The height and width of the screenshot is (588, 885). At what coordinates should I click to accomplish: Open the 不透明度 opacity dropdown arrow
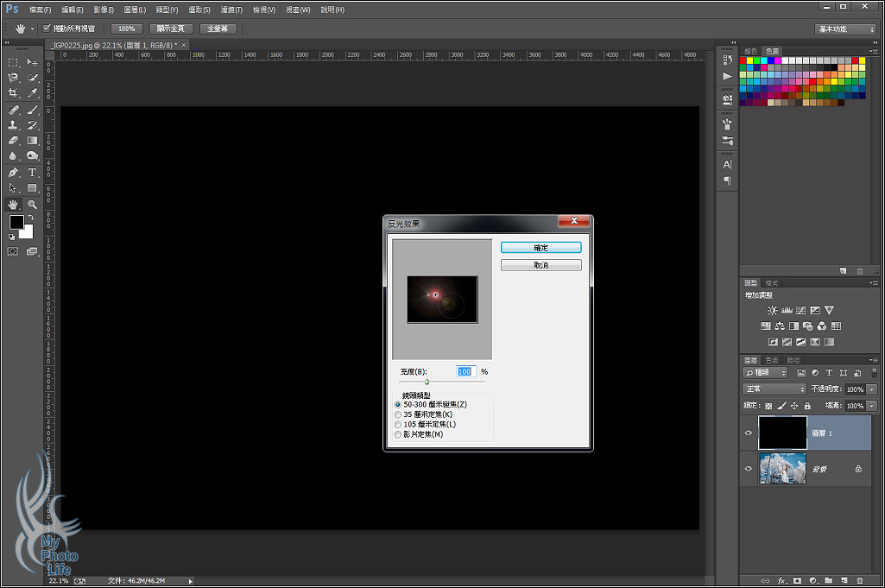[x=872, y=389]
